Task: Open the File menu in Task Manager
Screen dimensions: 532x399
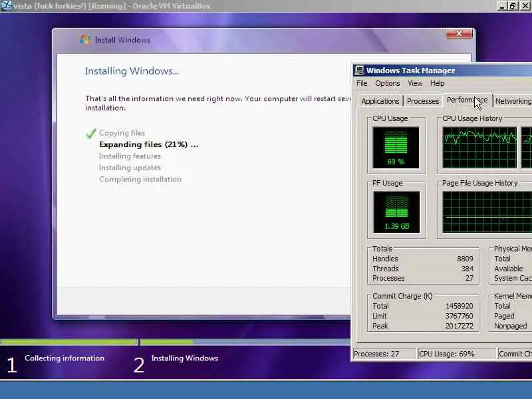Action: (x=362, y=83)
